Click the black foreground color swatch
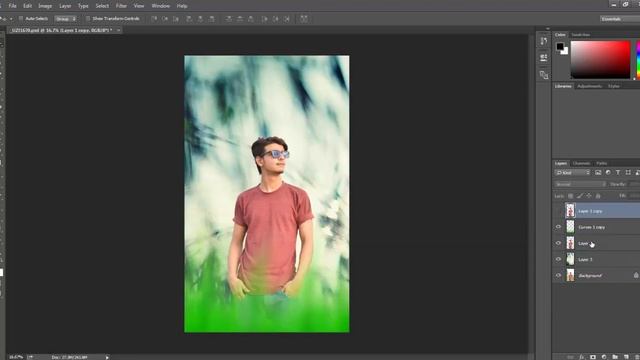 [x=560, y=46]
